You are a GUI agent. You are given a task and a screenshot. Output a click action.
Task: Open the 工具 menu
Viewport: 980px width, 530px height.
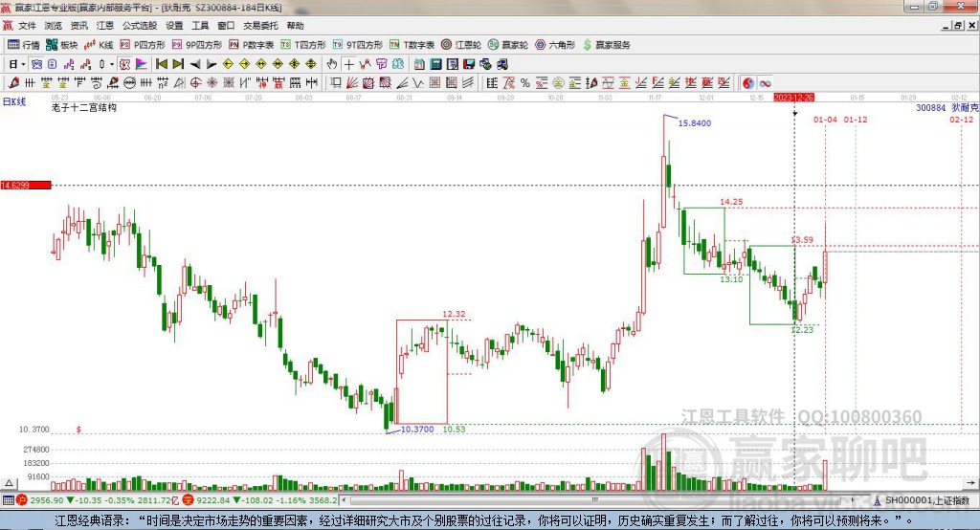point(200,26)
